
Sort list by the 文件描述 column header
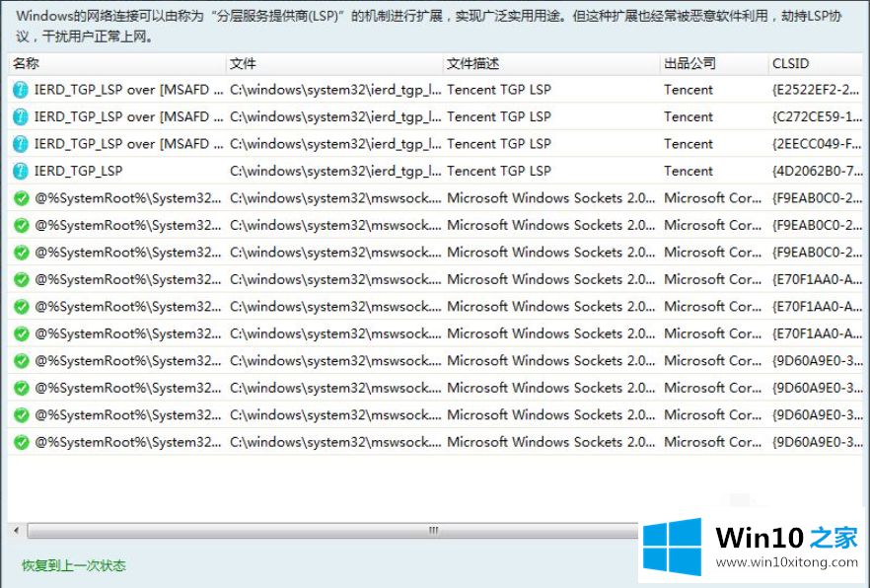point(551,64)
